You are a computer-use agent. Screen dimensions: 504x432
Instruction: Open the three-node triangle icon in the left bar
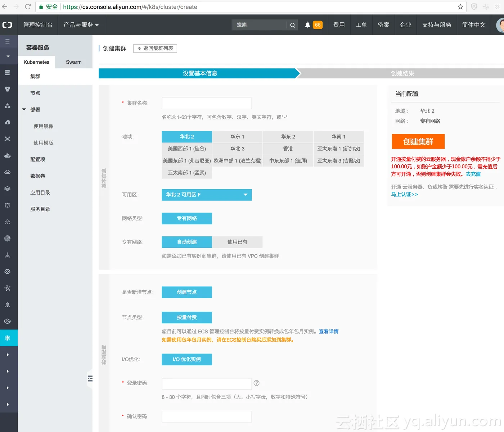(7, 106)
